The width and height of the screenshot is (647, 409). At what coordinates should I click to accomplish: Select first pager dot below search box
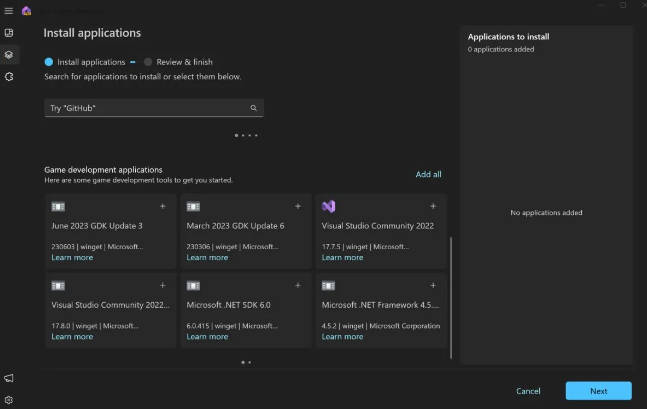[236, 135]
